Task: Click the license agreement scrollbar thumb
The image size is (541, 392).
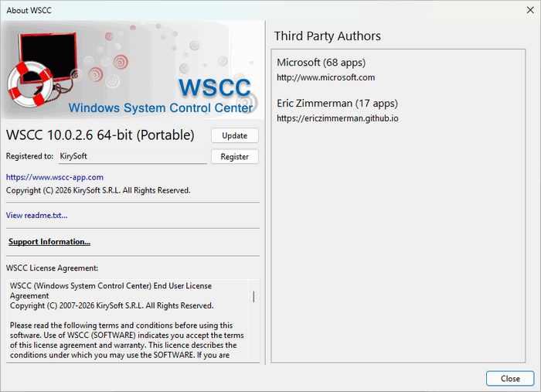Action: (253, 297)
